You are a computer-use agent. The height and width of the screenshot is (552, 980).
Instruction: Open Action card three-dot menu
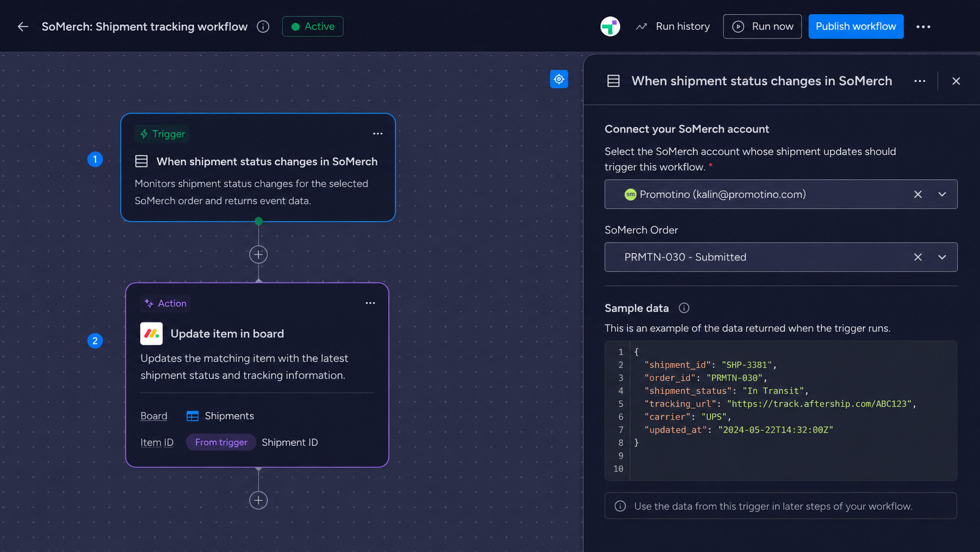pyautogui.click(x=370, y=303)
